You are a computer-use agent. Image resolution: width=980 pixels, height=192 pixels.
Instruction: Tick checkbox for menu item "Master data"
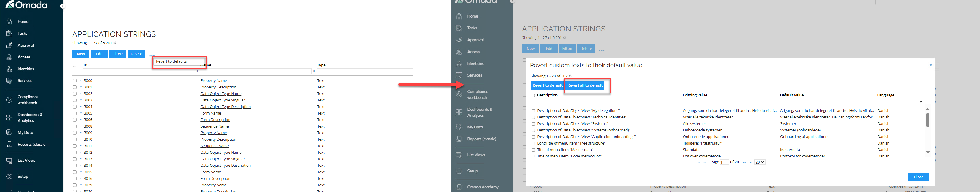point(533,150)
